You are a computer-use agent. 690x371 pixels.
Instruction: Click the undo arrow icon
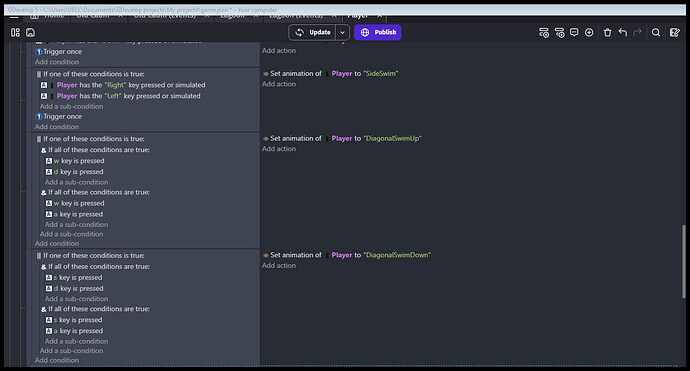pos(623,33)
